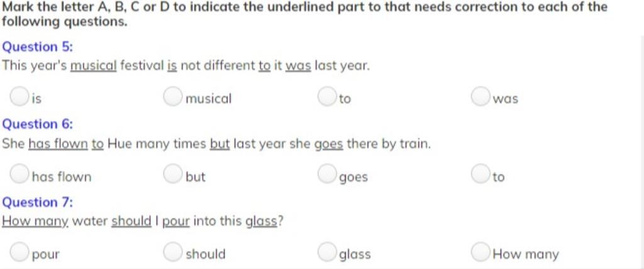This screenshot has height=269, width=644.
Task: Click underlined 'goes' in Question 6 sentence
Action: [328, 144]
